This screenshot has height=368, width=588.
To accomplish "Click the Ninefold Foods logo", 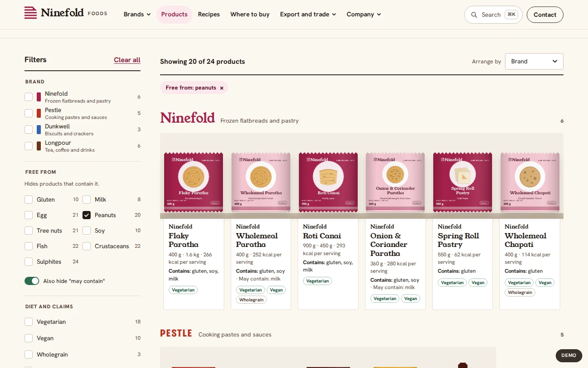I will 66,13.
